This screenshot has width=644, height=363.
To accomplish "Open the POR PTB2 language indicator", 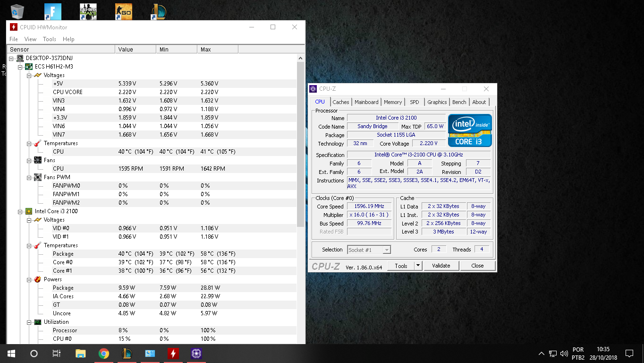I will tap(578, 354).
